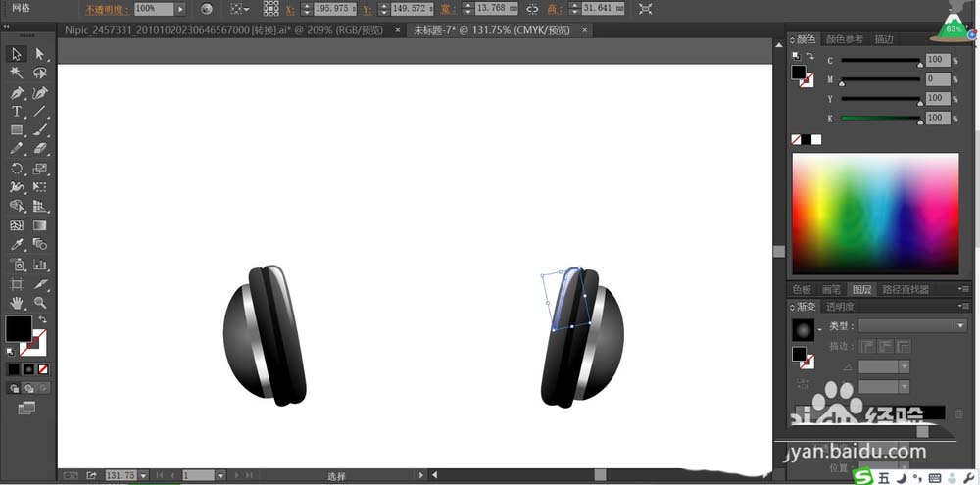Select the Symbol Sprayer tool

tap(17, 265)
